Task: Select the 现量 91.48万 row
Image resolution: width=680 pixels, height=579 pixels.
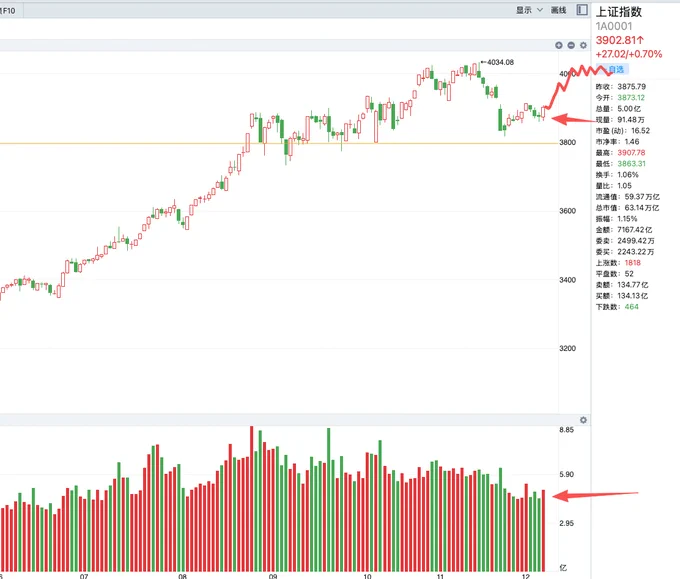Action: coord(620,120)
